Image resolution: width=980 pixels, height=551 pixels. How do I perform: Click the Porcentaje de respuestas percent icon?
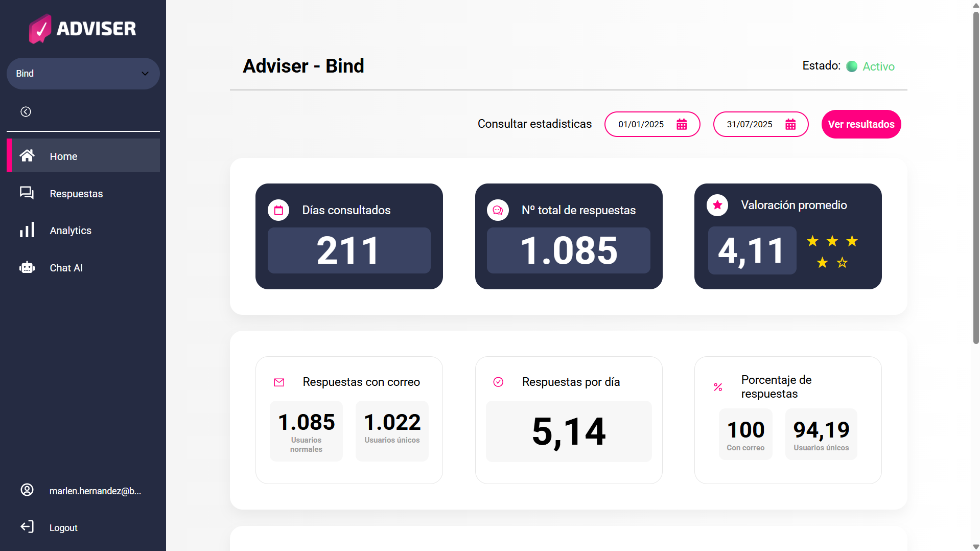tap(718, 387)
